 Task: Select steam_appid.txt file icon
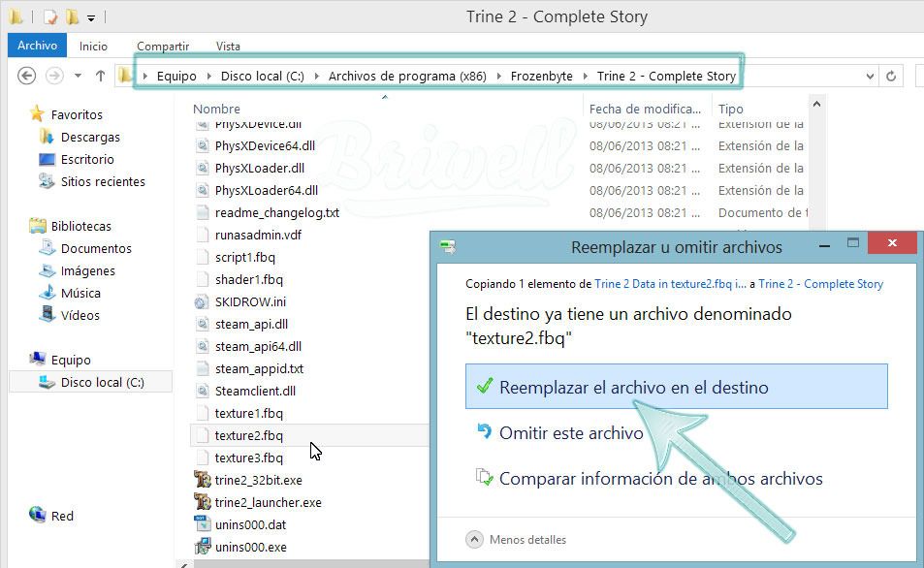pyautogui.click(x=202, y=369)
